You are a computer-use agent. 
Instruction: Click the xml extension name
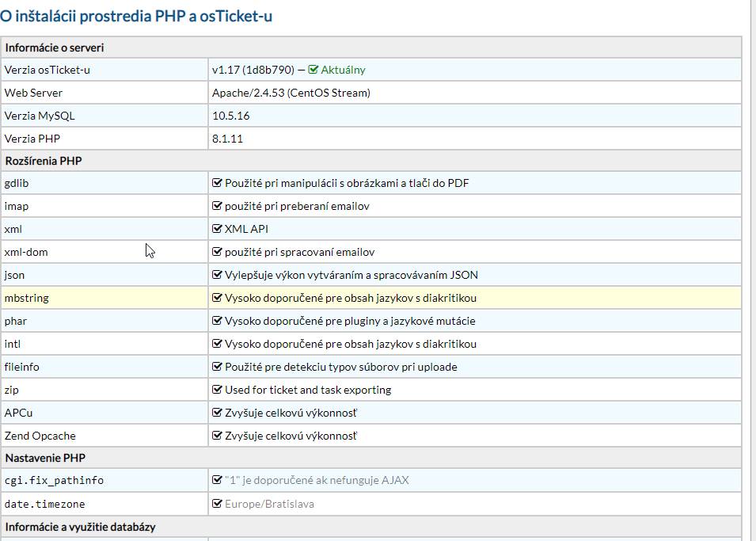pyautogui.click(x=13, y=229)
